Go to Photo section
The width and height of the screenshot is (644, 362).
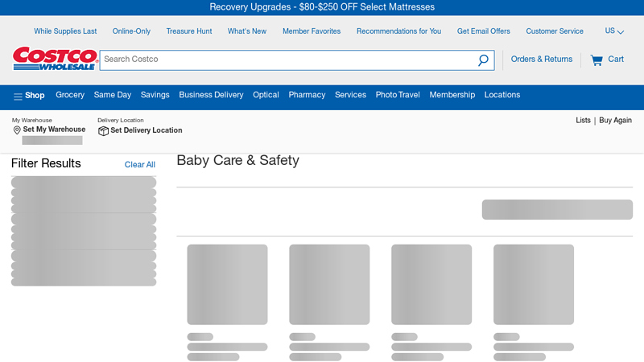[x=386, y=95]
